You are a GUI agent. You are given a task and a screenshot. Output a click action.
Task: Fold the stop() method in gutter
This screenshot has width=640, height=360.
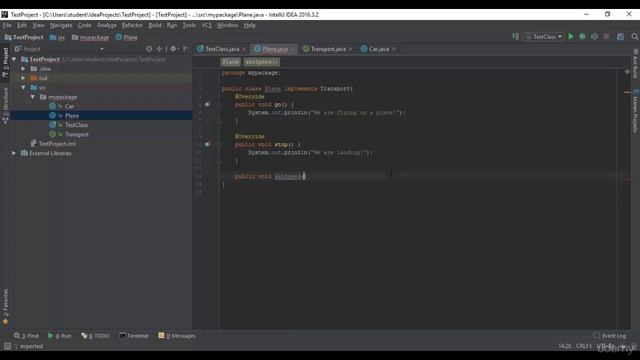click(219, 144)
